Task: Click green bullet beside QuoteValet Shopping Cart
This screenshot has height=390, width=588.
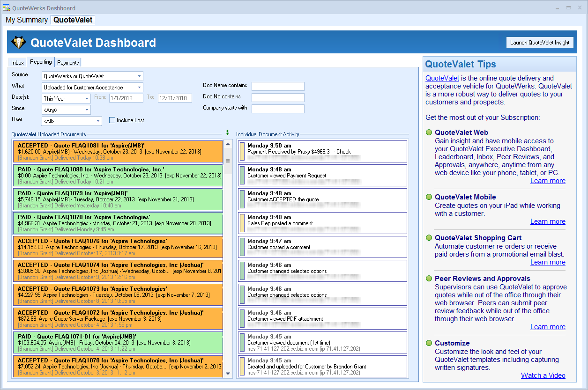Action: click(429, 238)
